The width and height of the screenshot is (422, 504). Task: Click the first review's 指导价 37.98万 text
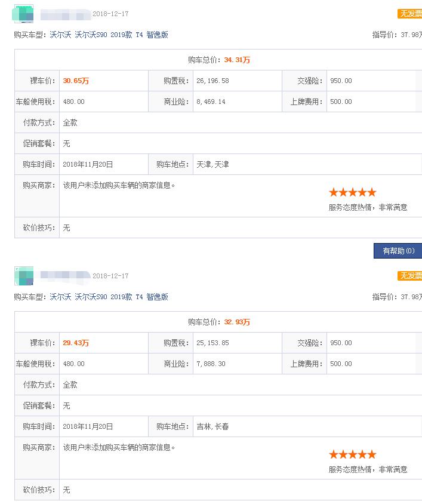coord(397,35)
